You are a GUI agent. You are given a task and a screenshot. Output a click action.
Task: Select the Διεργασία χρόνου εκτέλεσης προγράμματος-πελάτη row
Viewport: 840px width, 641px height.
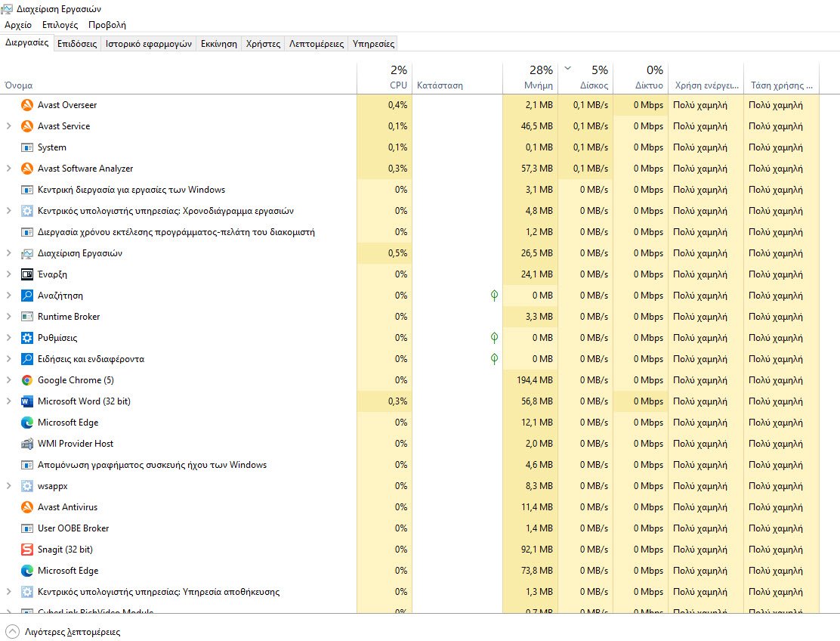(x=409, y=232)
